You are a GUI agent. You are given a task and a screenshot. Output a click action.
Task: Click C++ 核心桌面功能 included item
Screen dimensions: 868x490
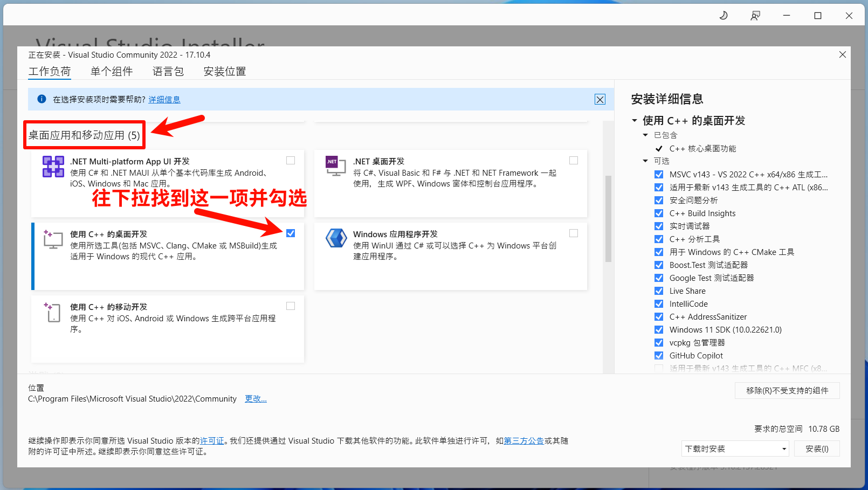point(702,148)
